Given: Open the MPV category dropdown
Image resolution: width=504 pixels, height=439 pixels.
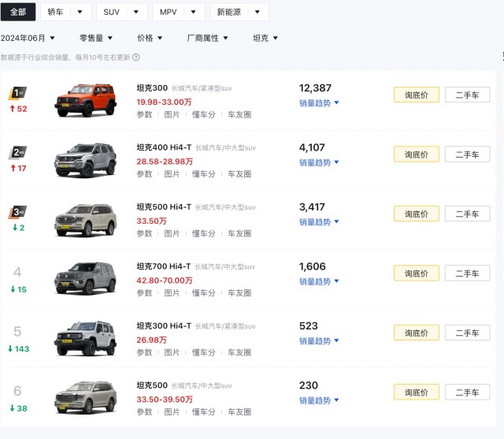Looking at the screenshot, I should [179, 13].
